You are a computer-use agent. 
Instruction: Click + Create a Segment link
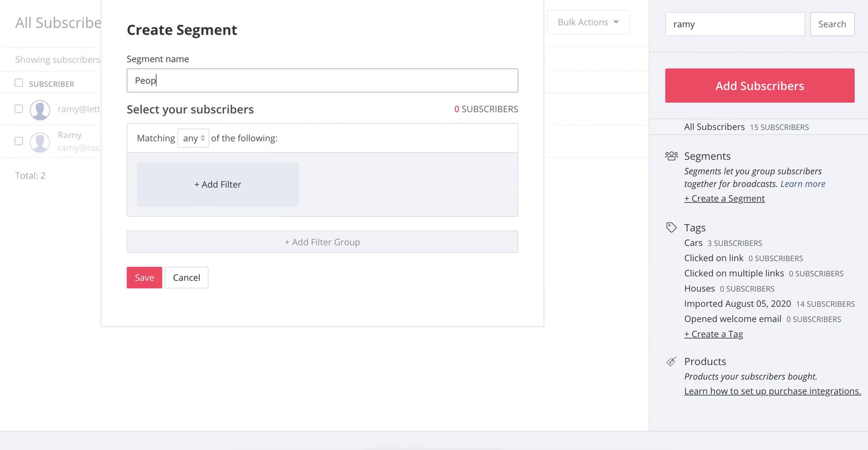coord(724,198)
